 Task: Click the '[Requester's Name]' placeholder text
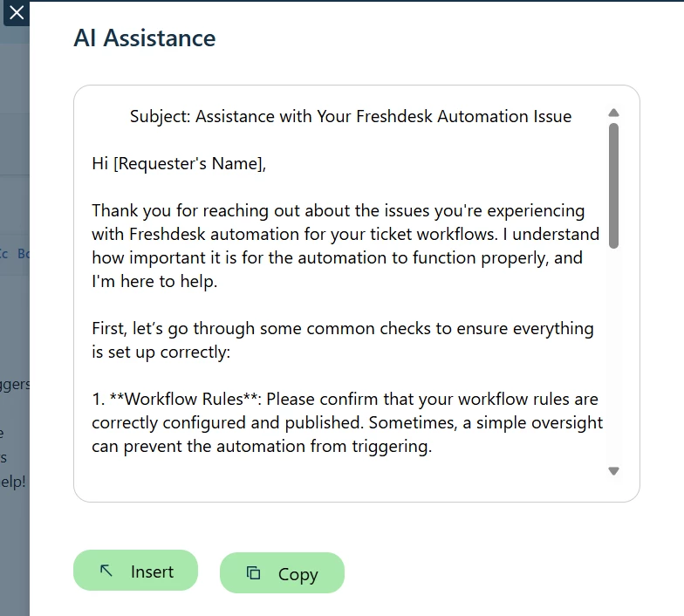[189, 164]
